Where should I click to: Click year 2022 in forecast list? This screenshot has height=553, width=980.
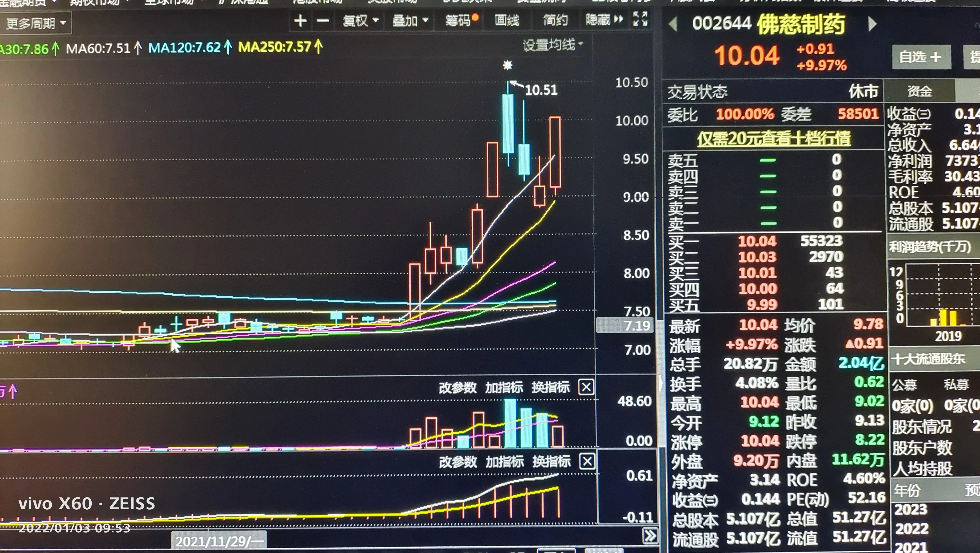coord(912,529)
